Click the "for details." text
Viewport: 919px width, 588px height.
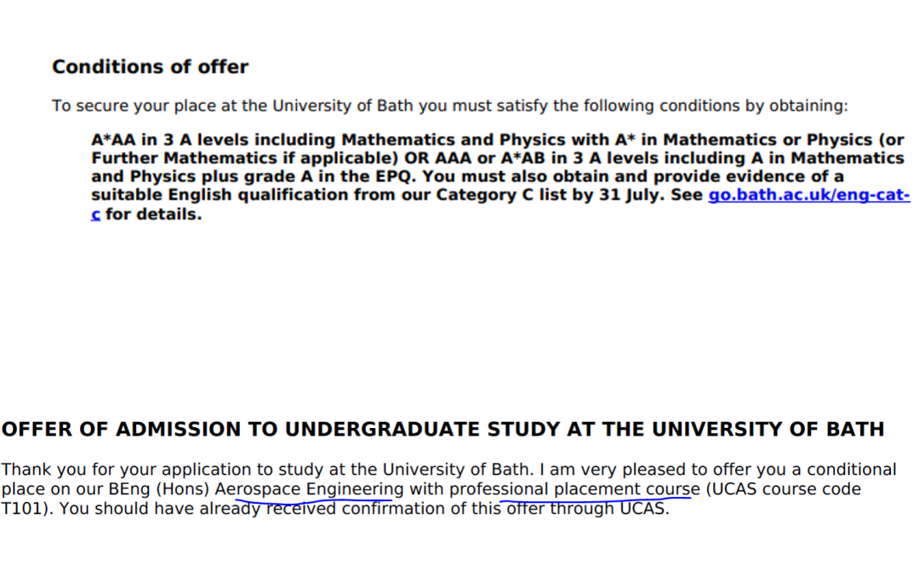click(x=154, y=214)
